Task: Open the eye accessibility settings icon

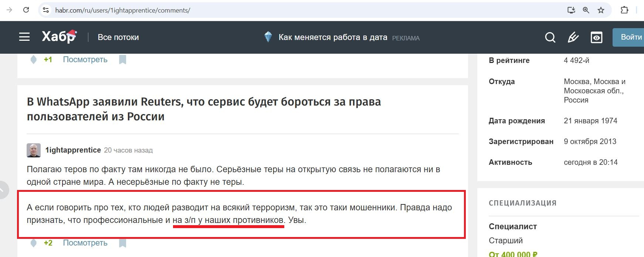Action: (596, 37)
